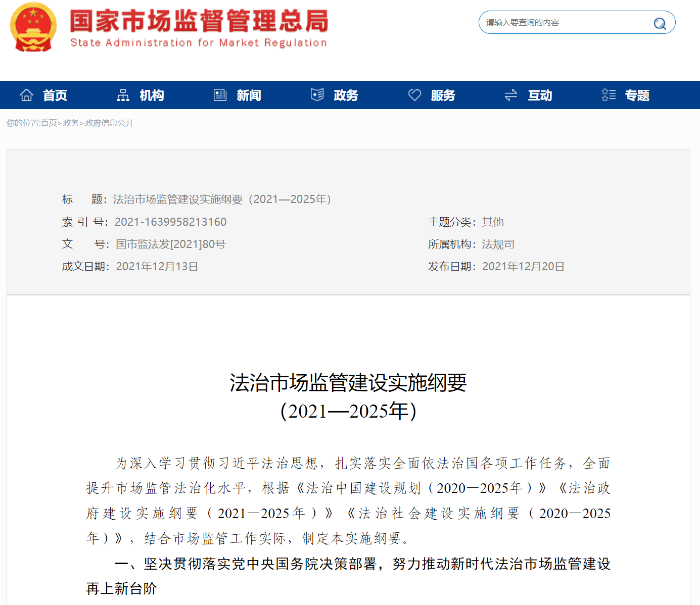Open the 机构 navigation menu item
700x605 pixels.
pos(152,95)
